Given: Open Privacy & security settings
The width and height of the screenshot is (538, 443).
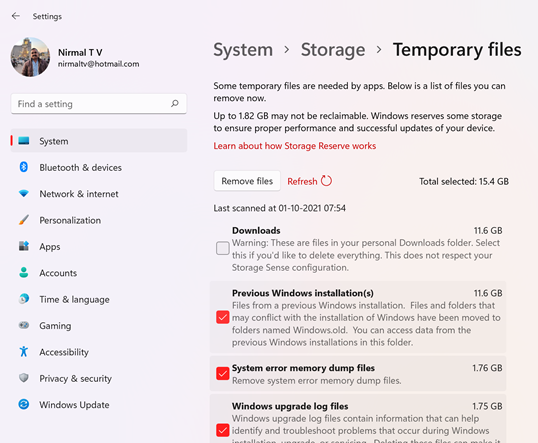Looking at the screenshot, I should (x=99, y=378).
